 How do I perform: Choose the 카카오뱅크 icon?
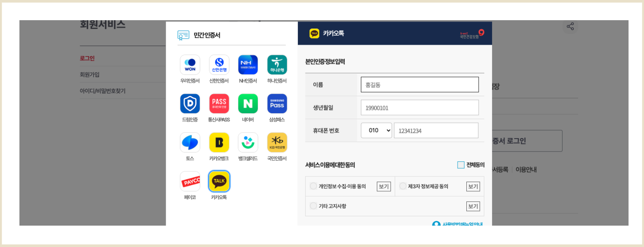[219, 142]
